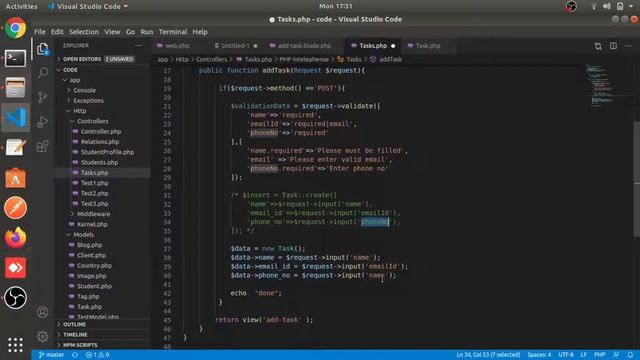Open the Accounts icon in activity bar
The width and height of the screenshot is (640, 360).
click(x=43, y=312)
